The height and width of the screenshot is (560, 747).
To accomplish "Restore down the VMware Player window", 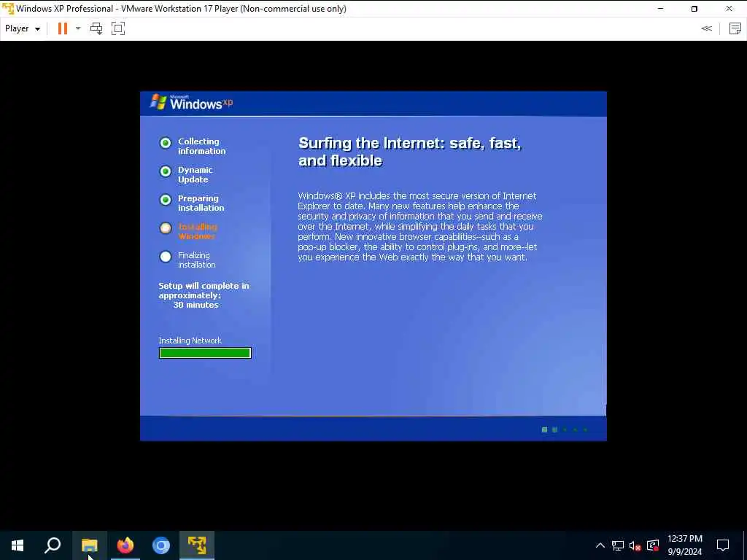I will (x=694, y=9).
